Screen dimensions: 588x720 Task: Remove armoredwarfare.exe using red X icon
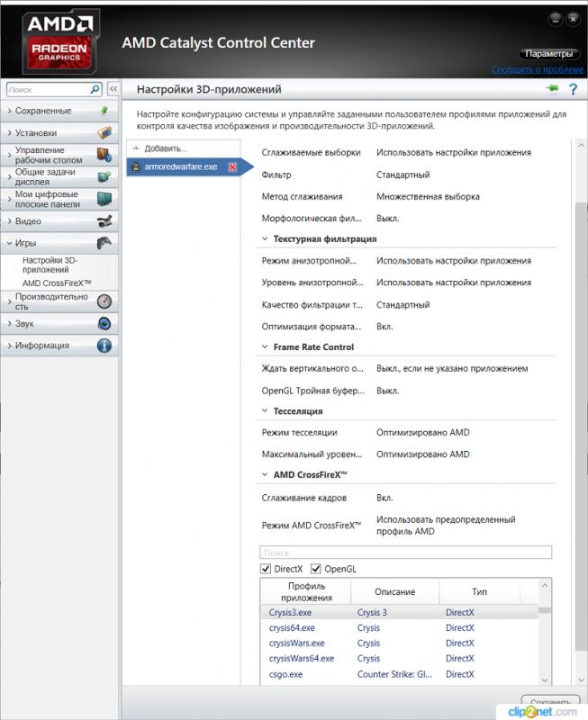(232, 167)
